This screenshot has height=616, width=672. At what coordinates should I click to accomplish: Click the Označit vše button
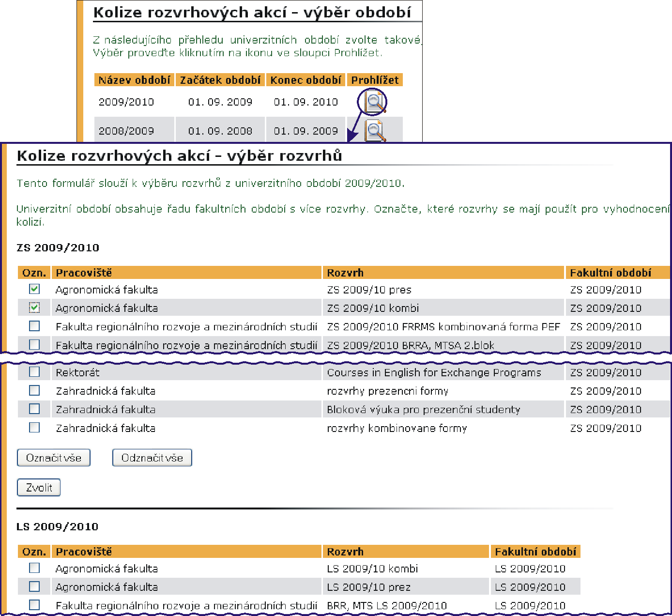point(54,458)
